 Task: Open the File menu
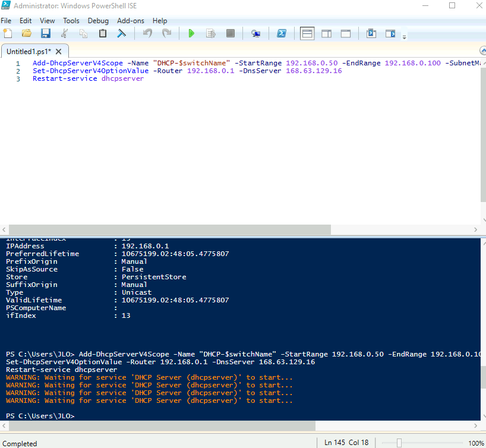click(6, 21)
